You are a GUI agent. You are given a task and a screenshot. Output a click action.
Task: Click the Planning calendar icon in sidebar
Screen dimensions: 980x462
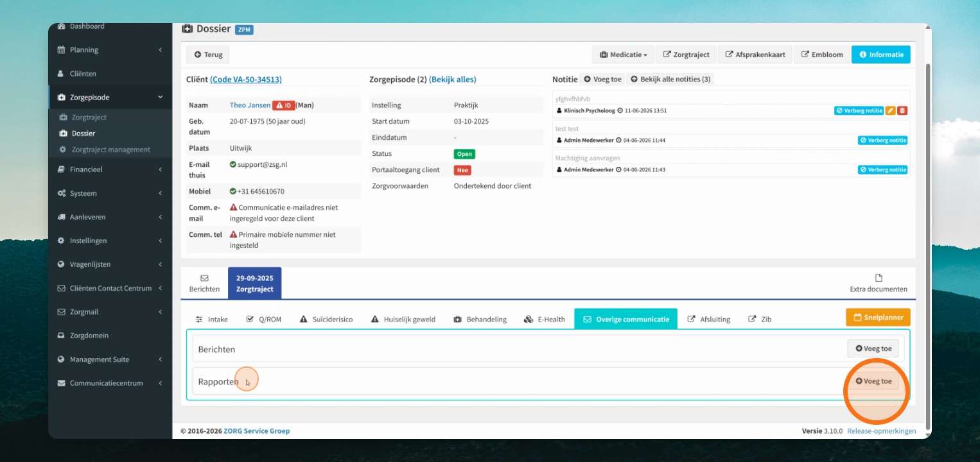pos(61,50)
